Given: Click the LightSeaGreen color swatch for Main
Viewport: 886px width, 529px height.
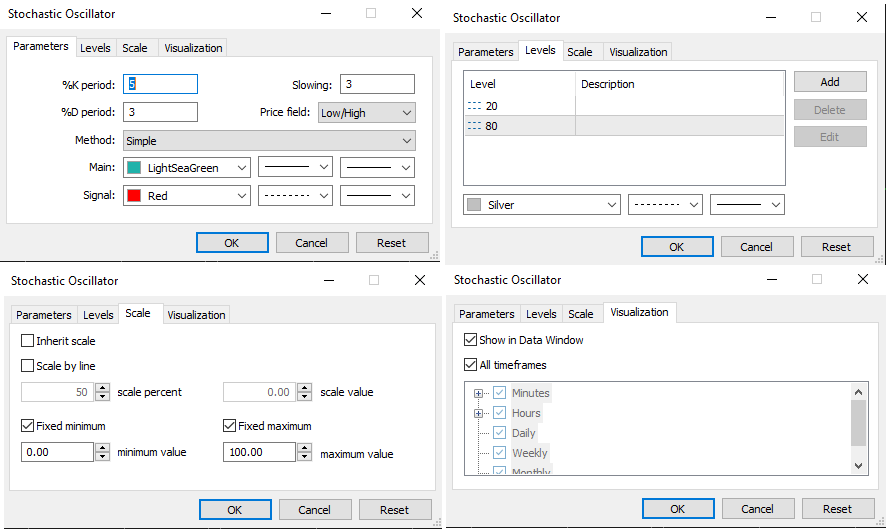Looking at the screenshot, I should click(134, 168).
